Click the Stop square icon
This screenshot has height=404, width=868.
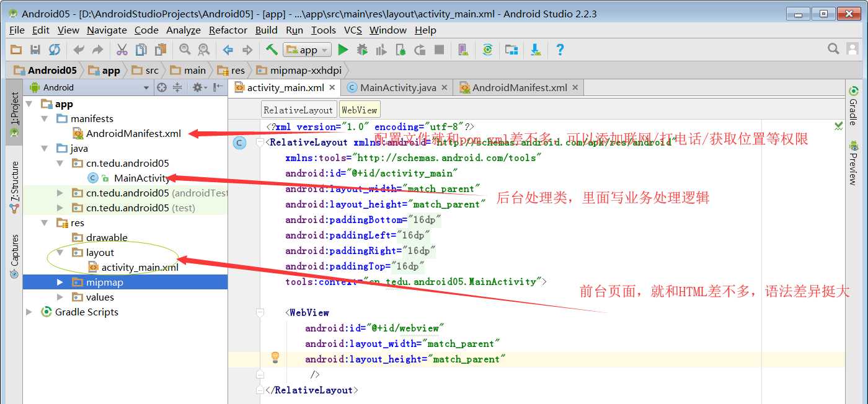[x=439, y=50]
